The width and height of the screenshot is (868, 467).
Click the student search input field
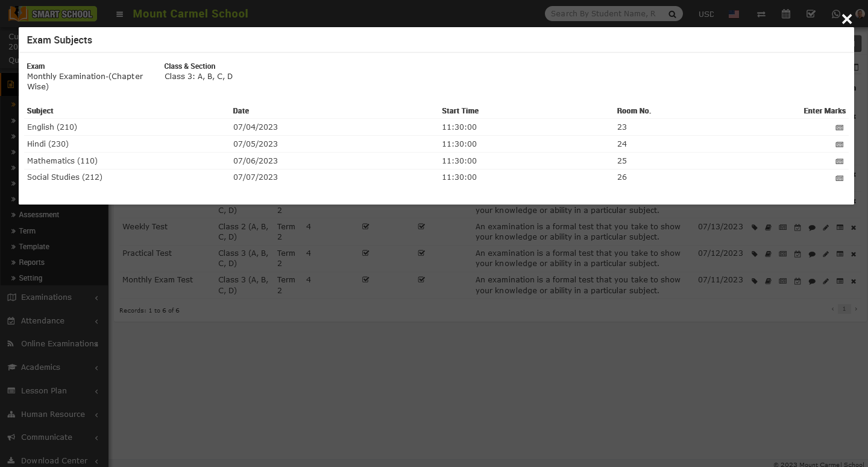click(x=604, y=14)
